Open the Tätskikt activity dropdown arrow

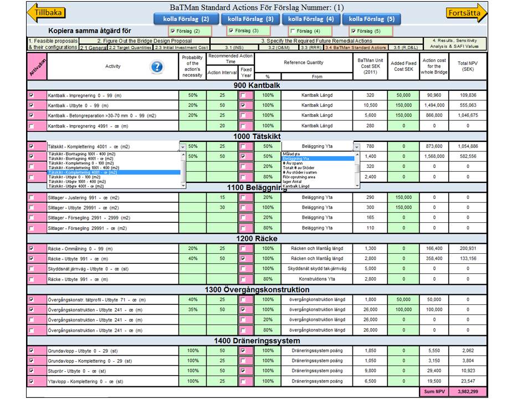point(182,147)
